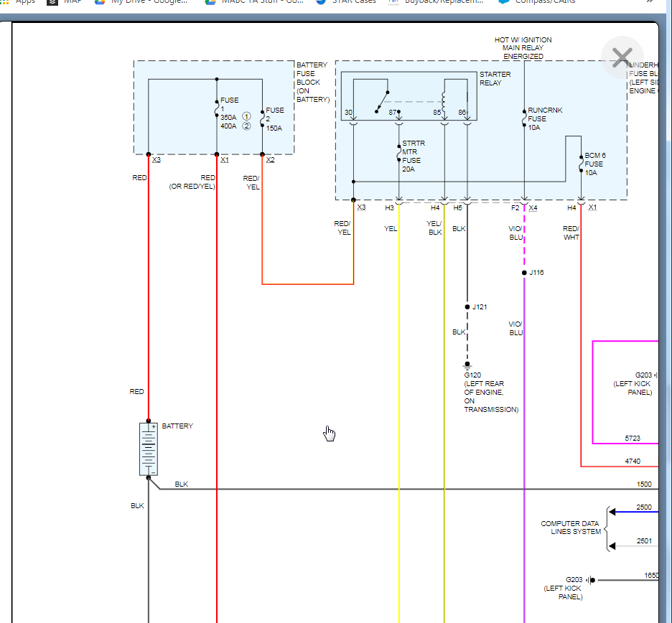Click the starter relay coil symbol
Image resolution: width=672 pixels, height=623 pixels.
pos(444,101)
